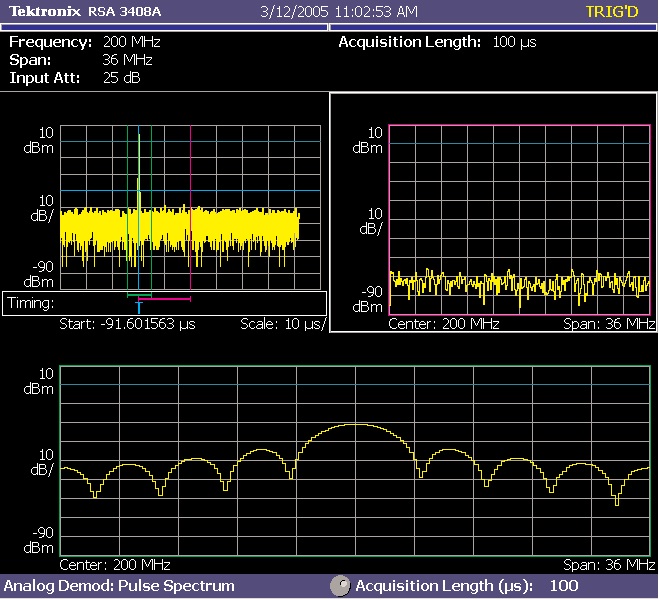Click the main lobe peak in the pulse spectrum

tap(355, 425)
